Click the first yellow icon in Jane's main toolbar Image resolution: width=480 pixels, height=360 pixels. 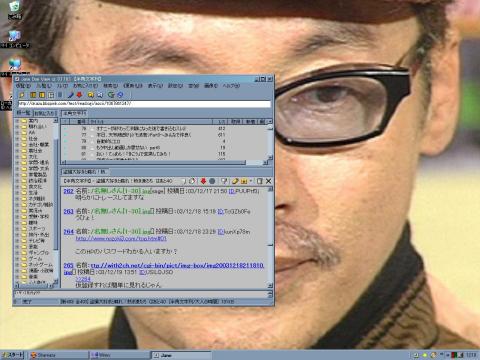22,95
